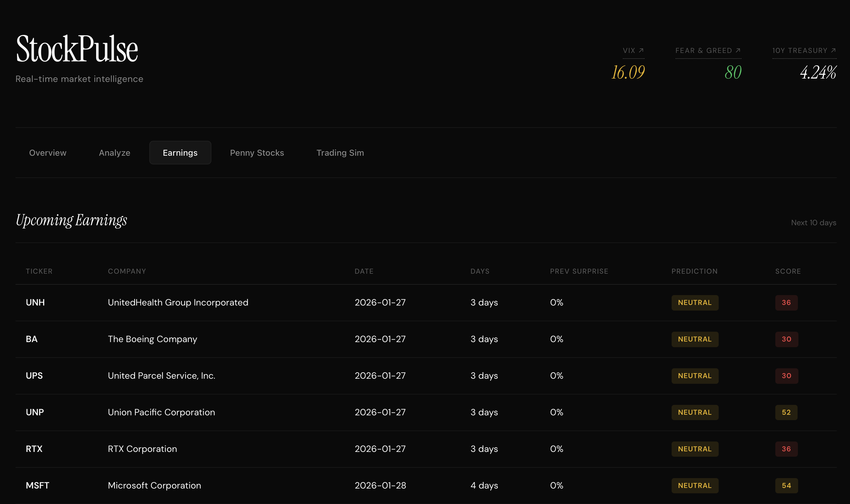Click the Fear & Greed value 80
Image resolution: width=850 pixels, height=504 pixels.
pyautogui.click(x=733, y=72)
